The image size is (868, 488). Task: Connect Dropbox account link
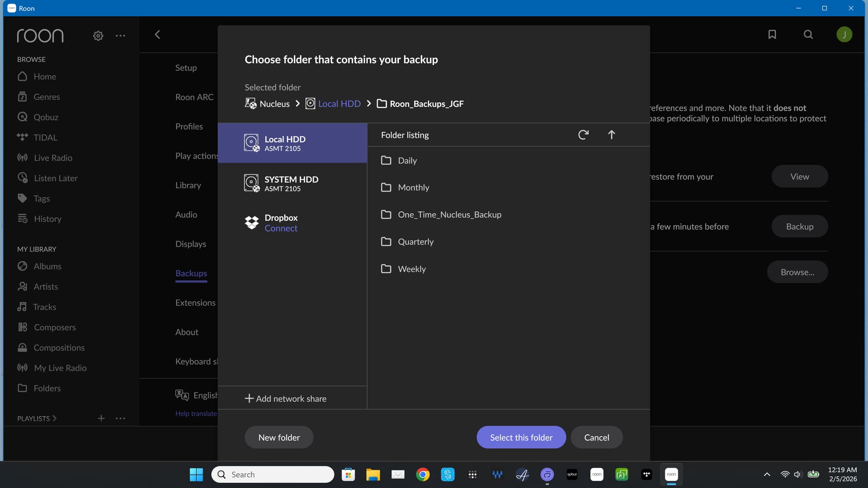[281, 229]
